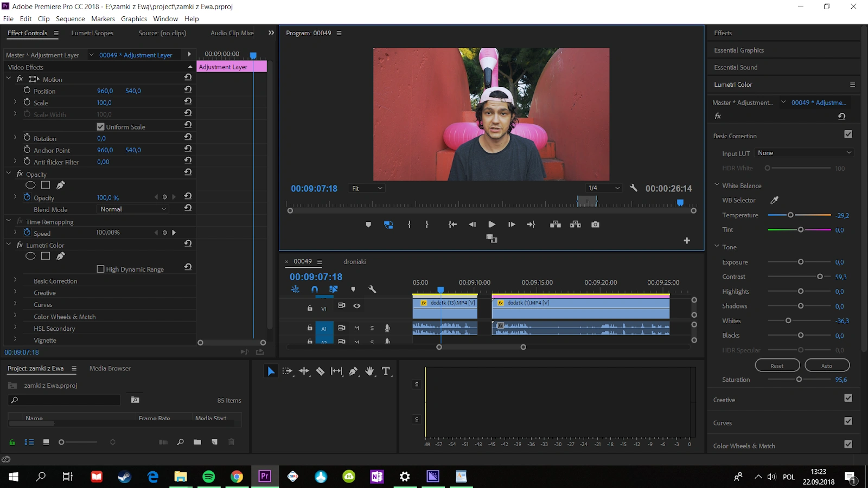The height and width of the screenshot is (488, 868).
Task: Play the program monitor video
Action: tap(492, 224)
